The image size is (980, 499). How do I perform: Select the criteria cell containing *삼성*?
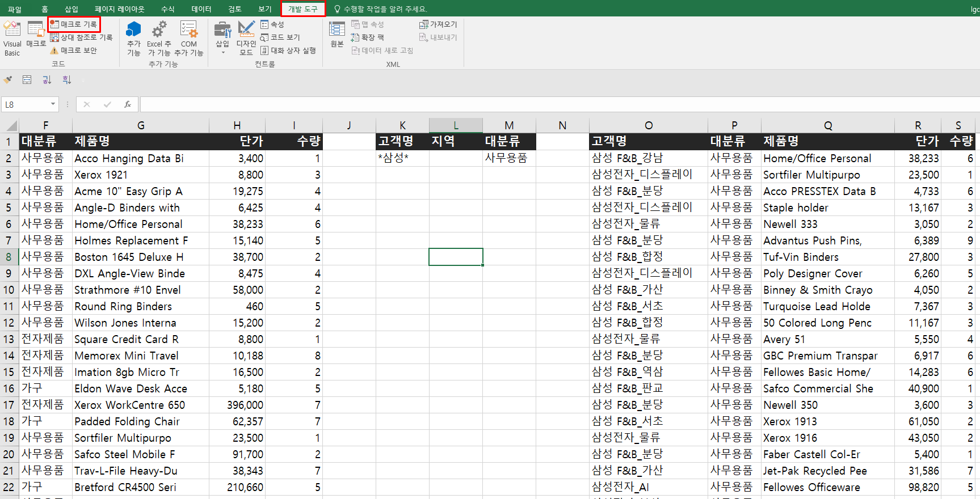[x=402, y=158]
